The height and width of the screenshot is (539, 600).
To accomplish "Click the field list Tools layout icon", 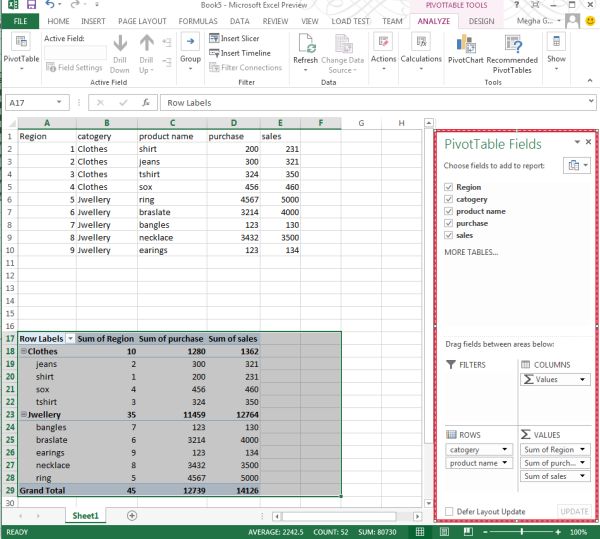I will click(577, 166).
